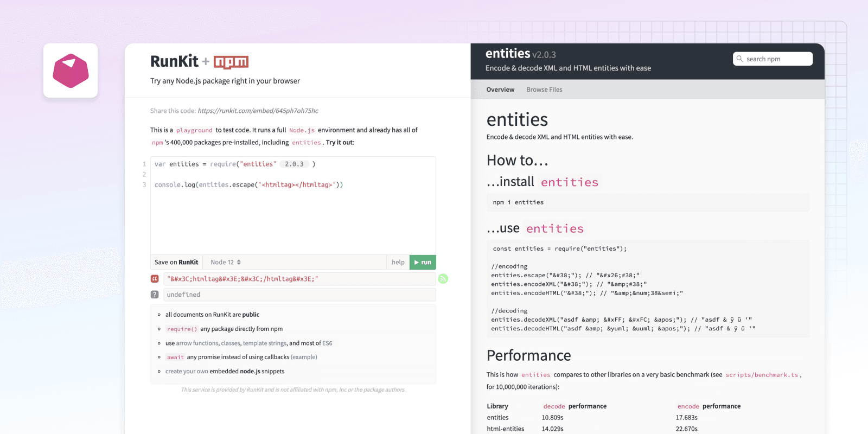Open the Node 12 version dropdown
Screen dimensions: 868x434
click(x=226, y=262)
